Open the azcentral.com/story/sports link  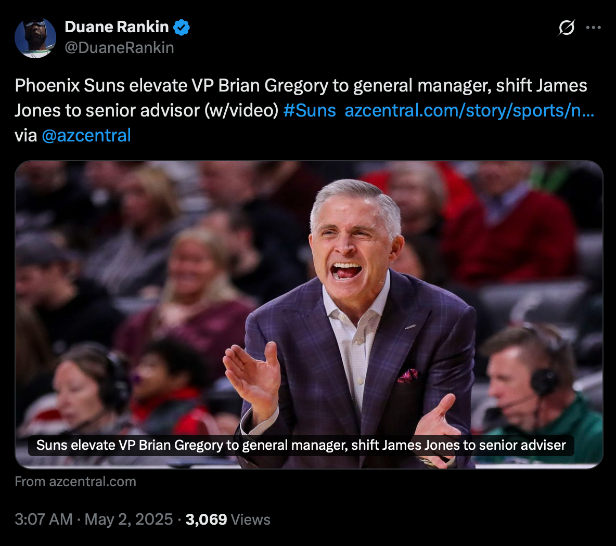469,111
